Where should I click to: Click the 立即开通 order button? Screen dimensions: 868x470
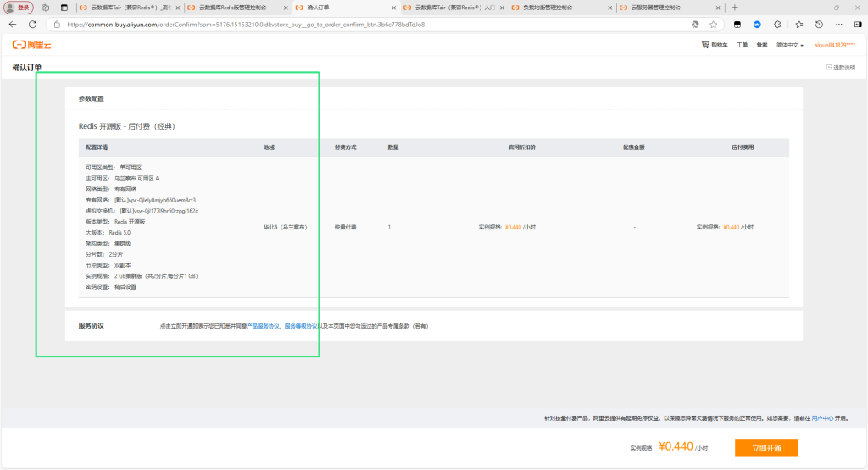[765, 448]
